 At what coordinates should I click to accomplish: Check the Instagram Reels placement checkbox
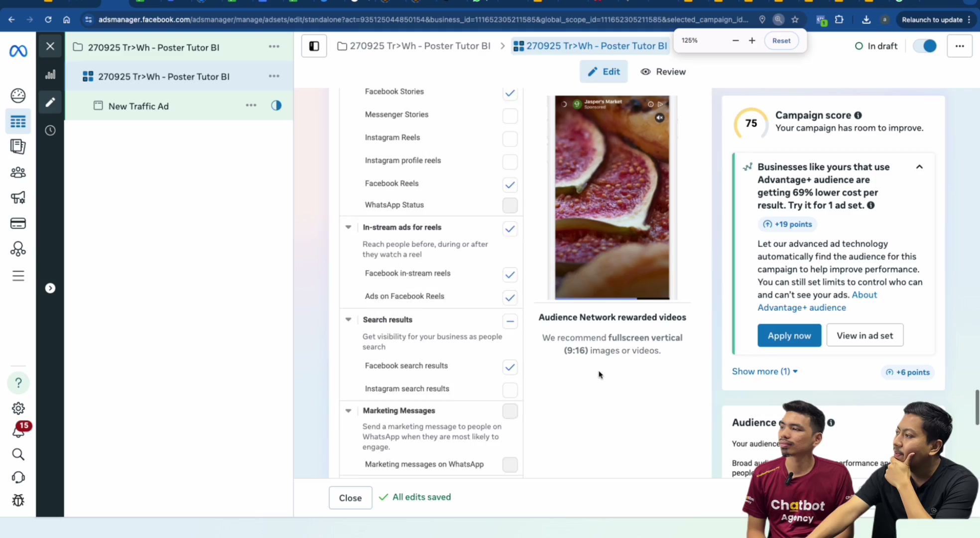click(510, 138)
